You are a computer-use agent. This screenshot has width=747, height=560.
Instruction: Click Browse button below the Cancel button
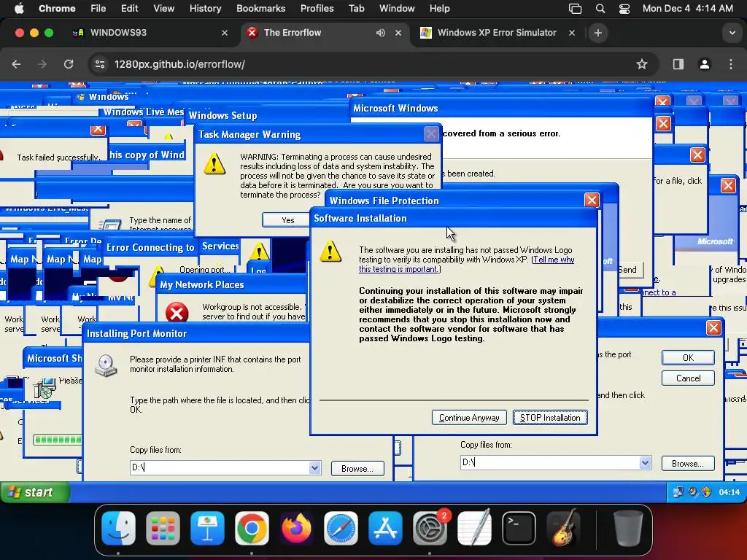(688, 463)
